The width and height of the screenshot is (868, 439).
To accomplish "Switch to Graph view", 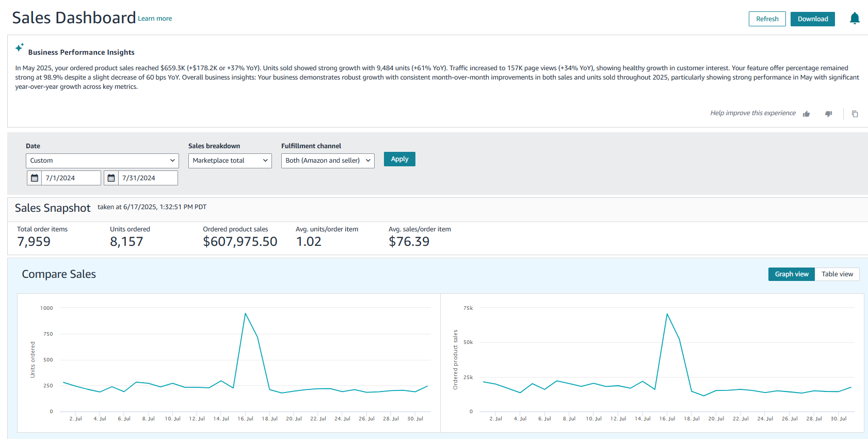I will tap(791, 274).
